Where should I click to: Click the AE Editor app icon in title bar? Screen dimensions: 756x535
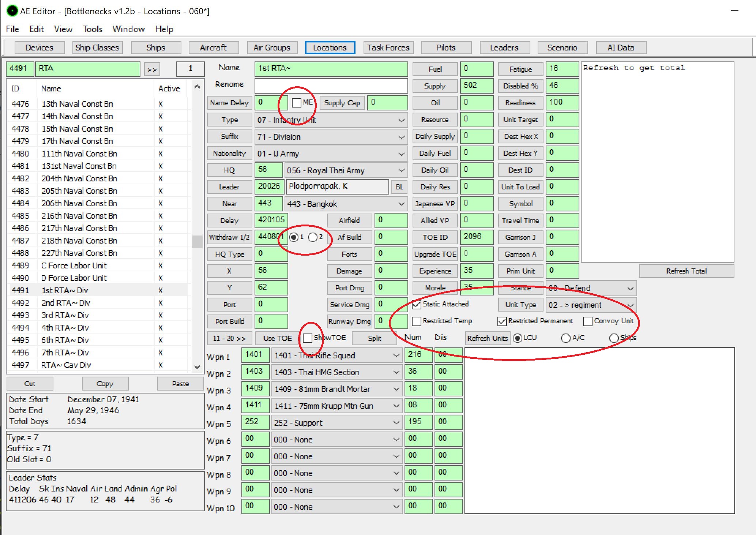tap(12, 11)
